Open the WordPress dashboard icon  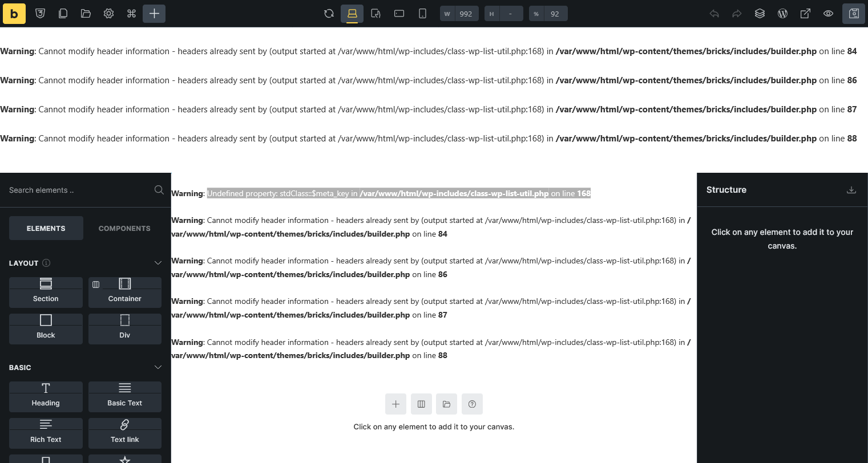point(782,14)
